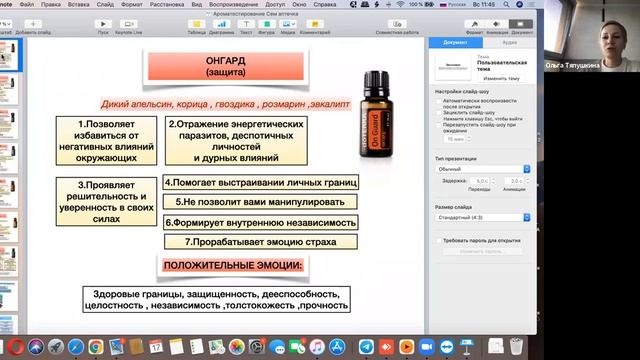Open the Справка menu

pos(324,4)
